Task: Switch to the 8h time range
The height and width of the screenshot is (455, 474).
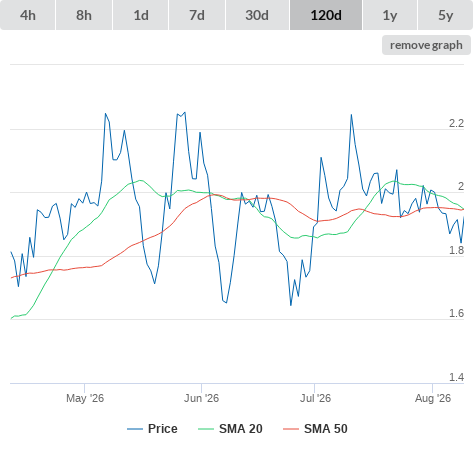Action: point(84,15)
